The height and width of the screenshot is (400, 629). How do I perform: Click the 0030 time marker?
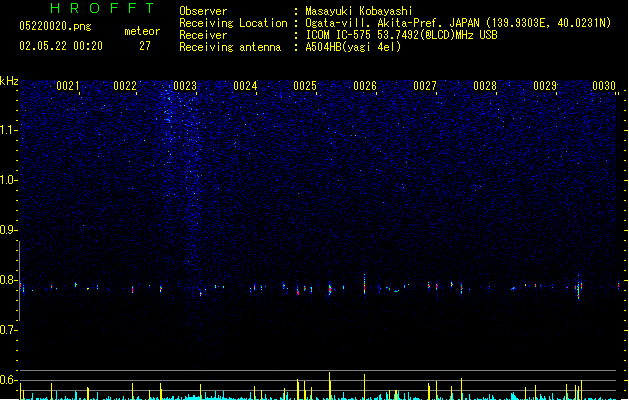coord(604,86)
